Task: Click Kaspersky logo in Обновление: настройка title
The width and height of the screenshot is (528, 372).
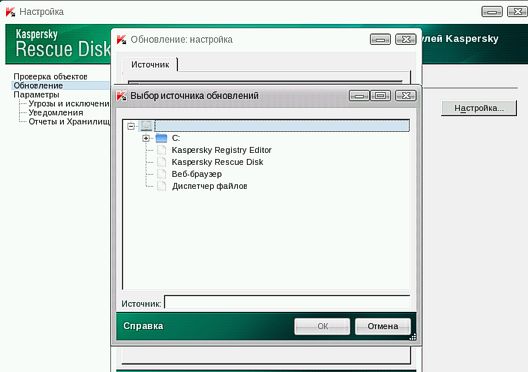Action: [121, 39]
